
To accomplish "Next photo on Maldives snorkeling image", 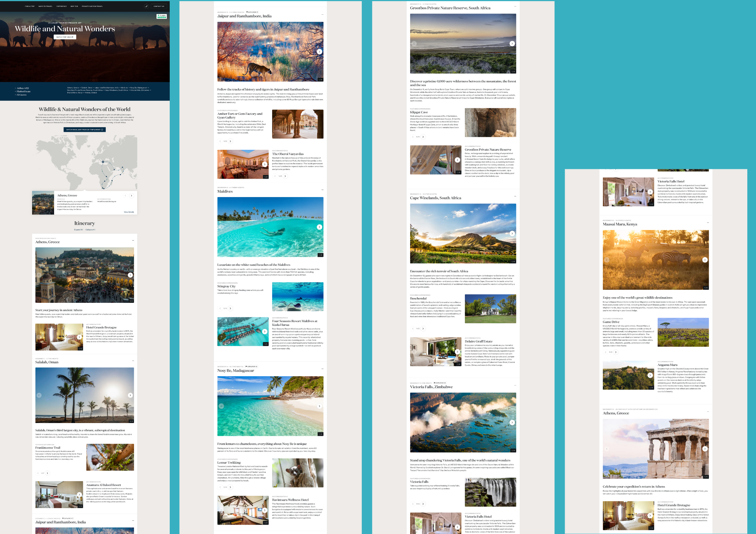I will 319,227.
